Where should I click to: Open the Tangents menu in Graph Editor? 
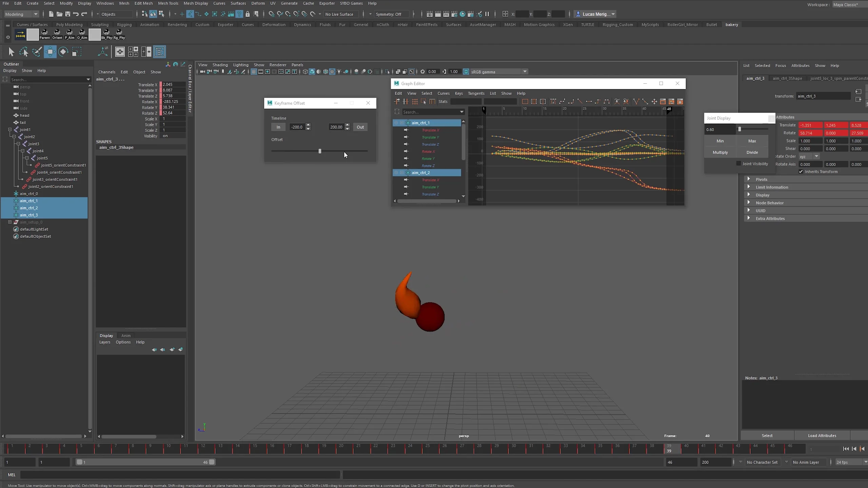(x=476, y=93)
